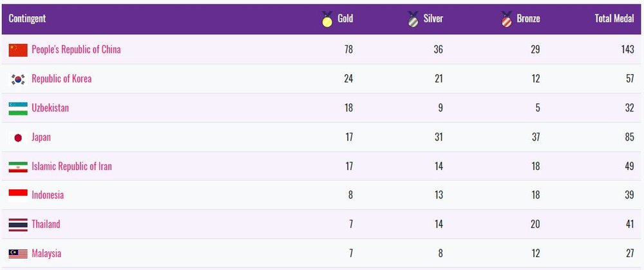644x270 pixels.
Task: Click the China flag icon
Action: pyautogui.click(x=18, y=50)
